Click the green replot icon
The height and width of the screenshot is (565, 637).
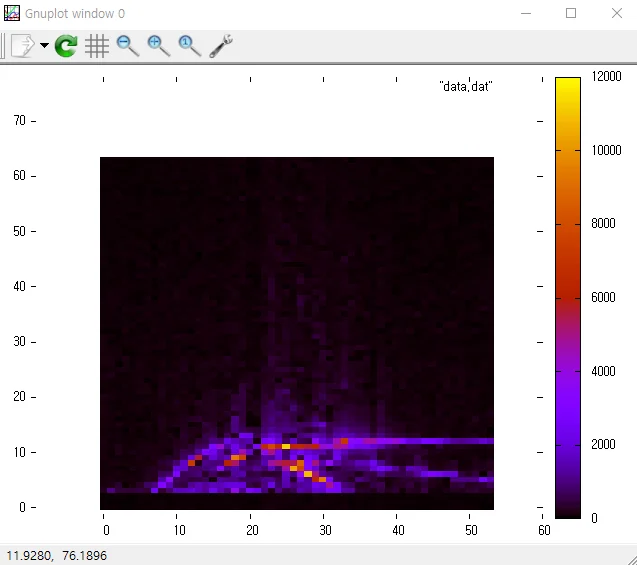(66, 45)
